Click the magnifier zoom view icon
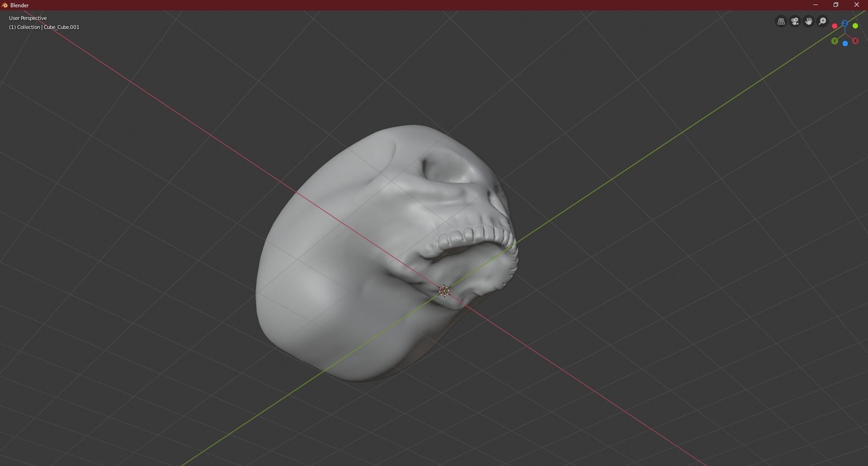Screen dimensions: 868x466 point(823,21)
